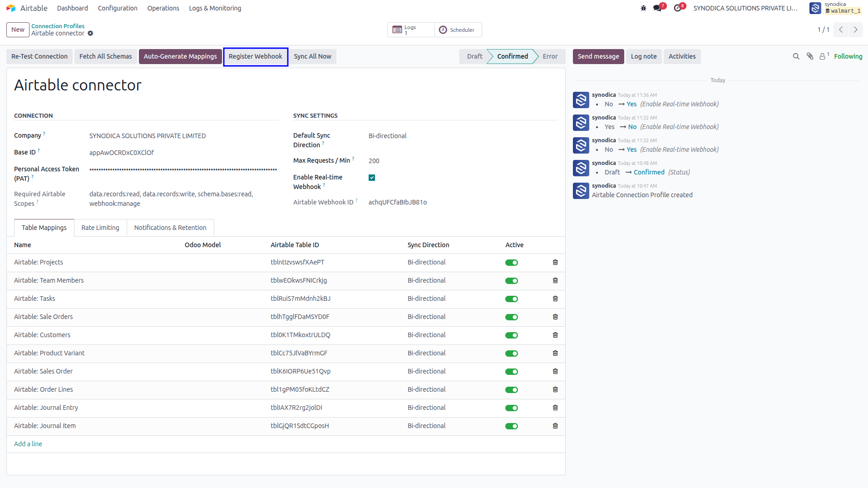Click synodica avatar on 11:36 AM message
The height and width of the screenshot is (488, 868).
pos(581,100)
